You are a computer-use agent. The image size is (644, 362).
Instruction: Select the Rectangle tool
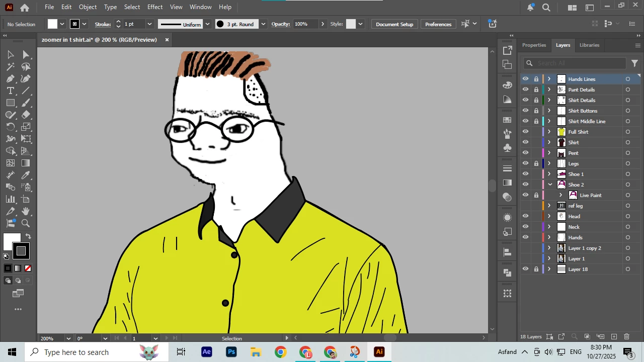click(11, 103)
